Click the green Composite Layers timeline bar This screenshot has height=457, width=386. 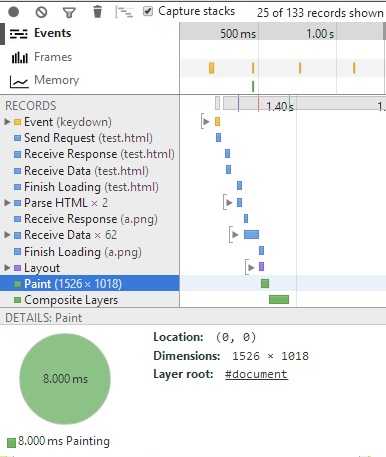pos(279,299)
